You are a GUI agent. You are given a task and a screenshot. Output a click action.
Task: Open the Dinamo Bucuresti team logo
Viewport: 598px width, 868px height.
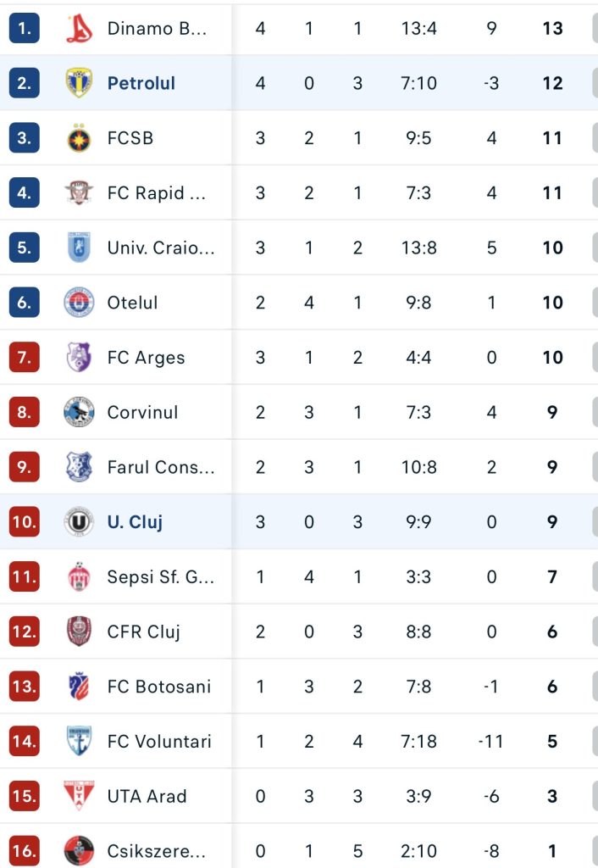pos(79,28)
